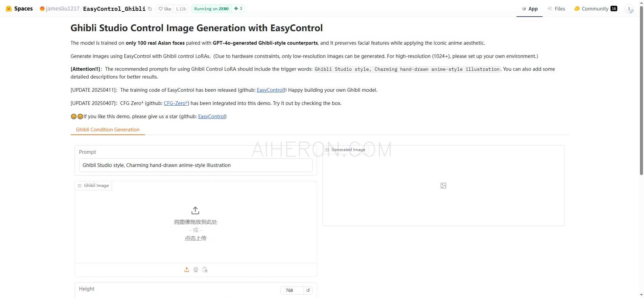Open the three-dot options menu
The image size is (644, 298).
point(629,9)
